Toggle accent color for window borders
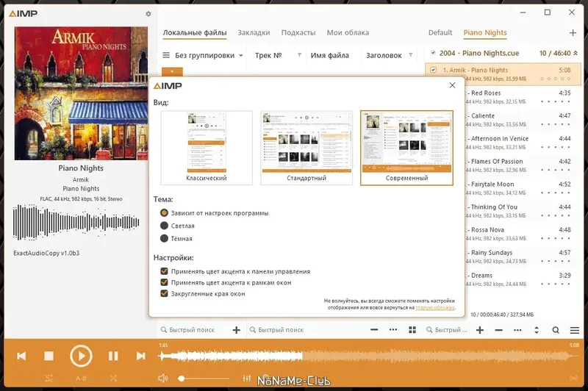The width and height of the screenshot is (588, 391). coord(226,283)
